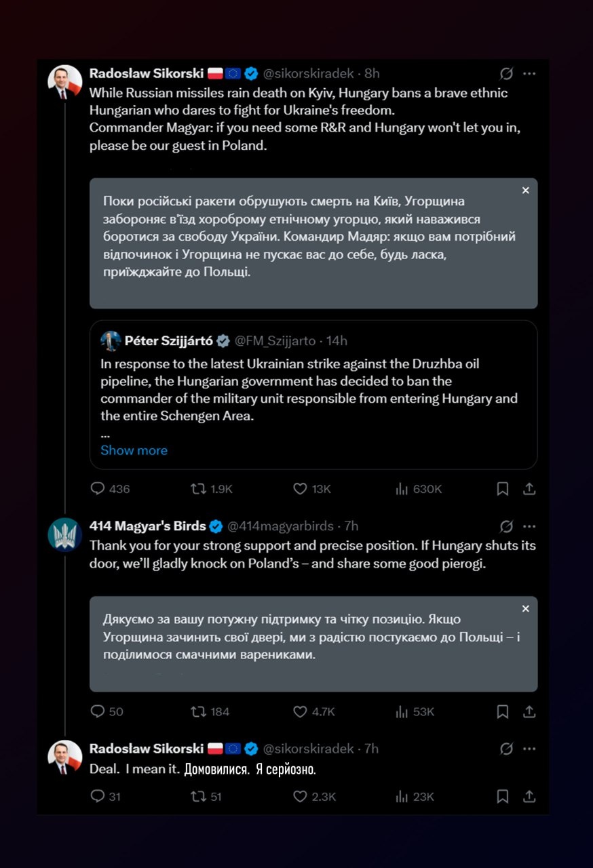This screenshot has height=868, width=593.
Task: Repost Sikorski's tweet with 1.9K reposts
Action: pos(198,488)
